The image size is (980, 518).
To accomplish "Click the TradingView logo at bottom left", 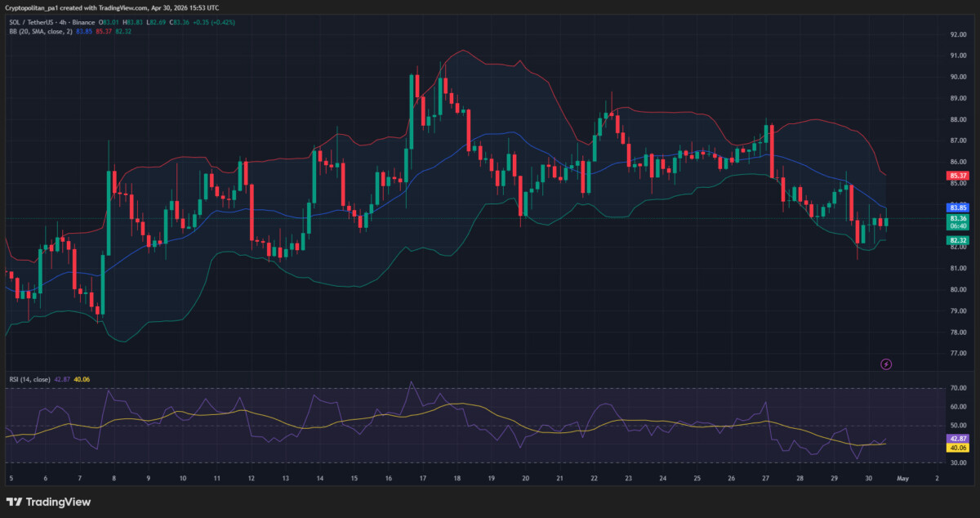I will coord(48,502).
